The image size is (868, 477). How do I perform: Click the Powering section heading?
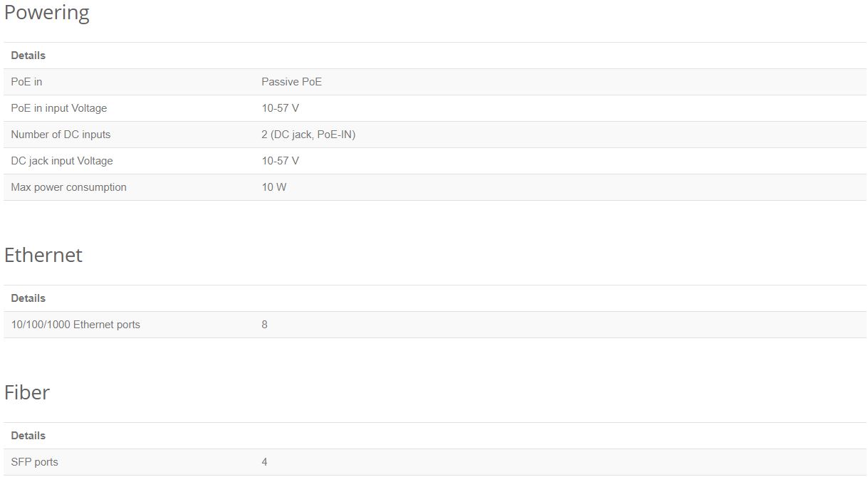tap(47, 14)
